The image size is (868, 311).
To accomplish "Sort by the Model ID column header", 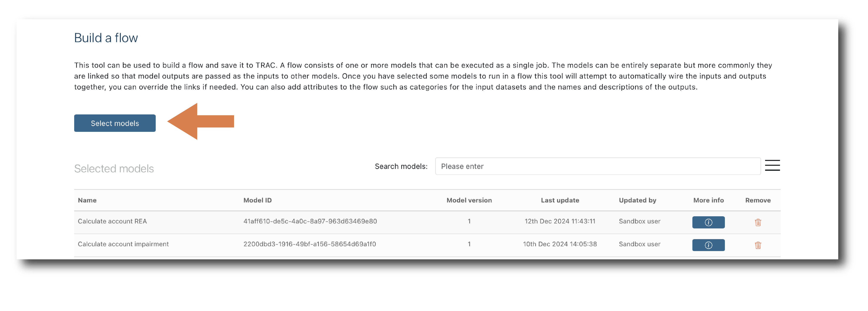I will [257, 201].
